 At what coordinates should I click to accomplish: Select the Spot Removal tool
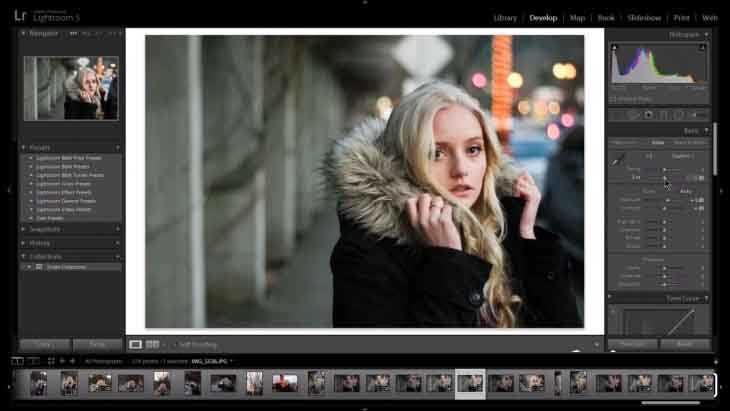tap(633, 115)
